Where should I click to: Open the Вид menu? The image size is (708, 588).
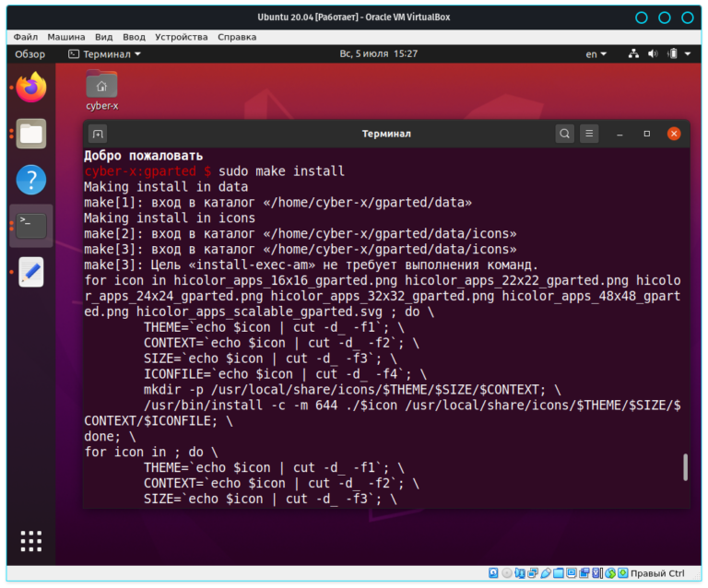[x=103, y=37]
